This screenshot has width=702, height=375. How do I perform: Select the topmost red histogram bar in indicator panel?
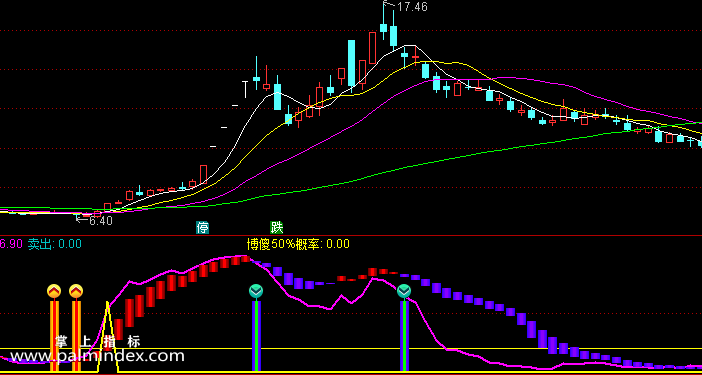[x=244, y=259]
